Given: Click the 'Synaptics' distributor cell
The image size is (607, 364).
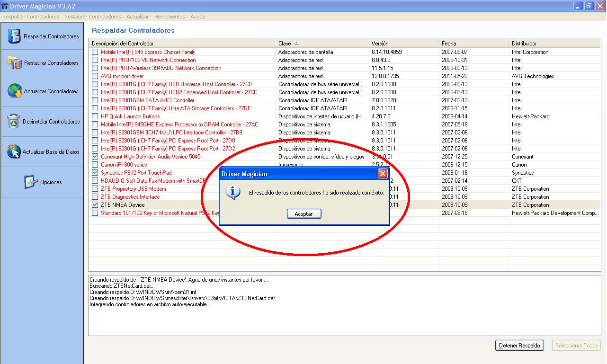Looking at the screenshot, I should pos(523,173).
